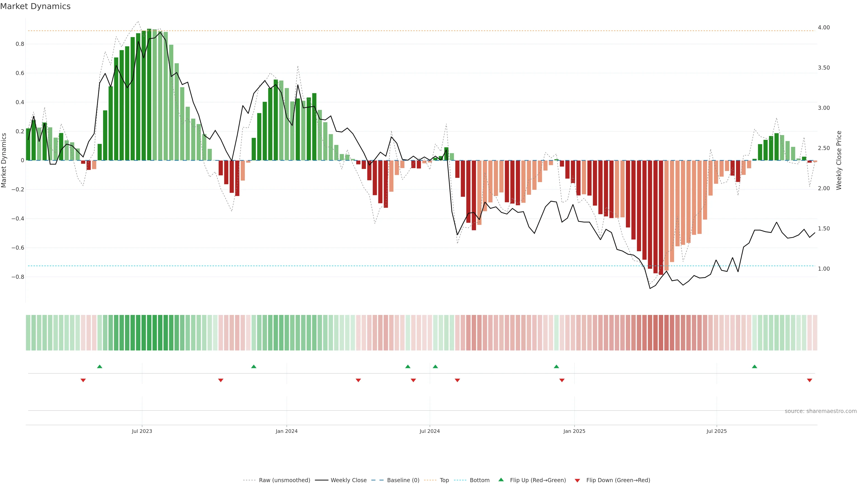The image size is (868, 488).
Task: Click the last red flip-down triangle at far right
Action: [809, 380]
